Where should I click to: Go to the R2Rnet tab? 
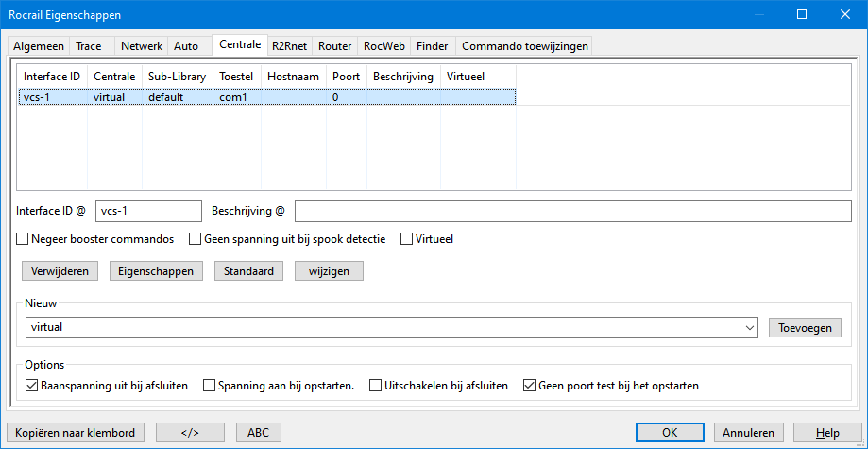(x=289, y=45)
